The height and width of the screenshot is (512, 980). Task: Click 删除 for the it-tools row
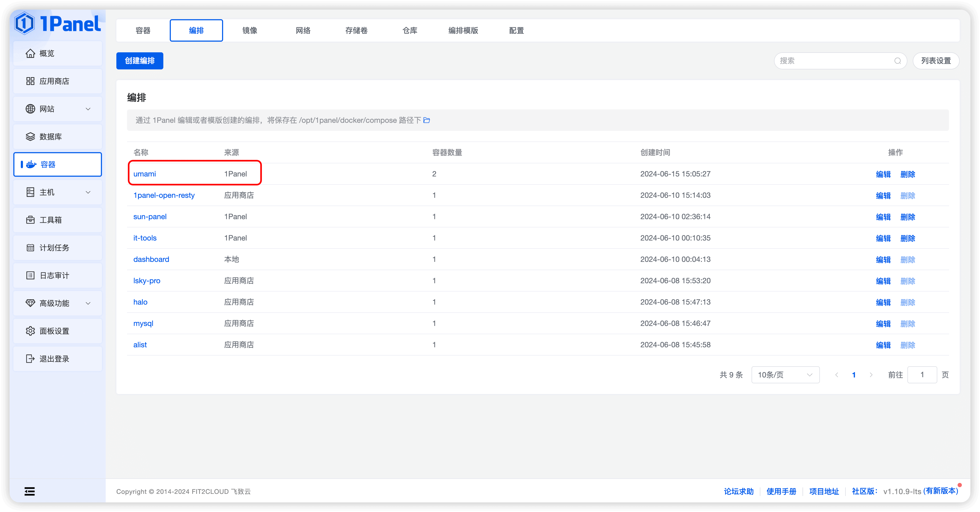point(908,238)
